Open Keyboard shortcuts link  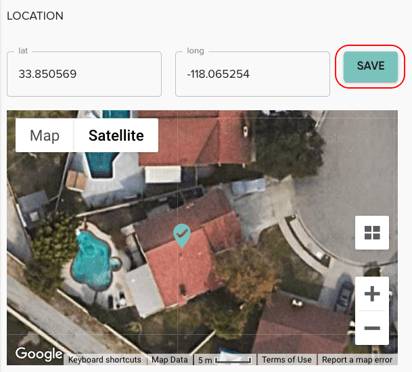pos(105,360)
